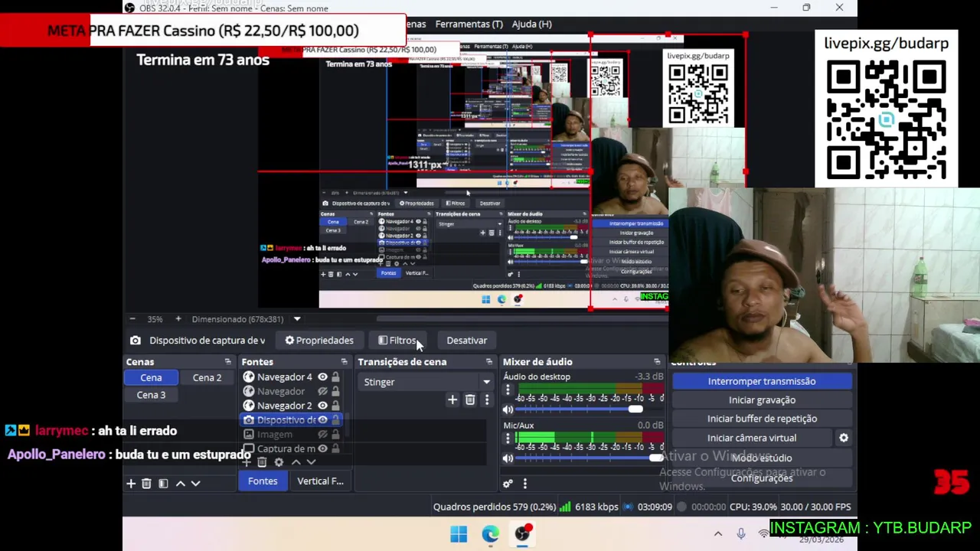The image size is (980, 551).
Task: Click Iniciar câmera virtual button
Action: pos(752,438)
